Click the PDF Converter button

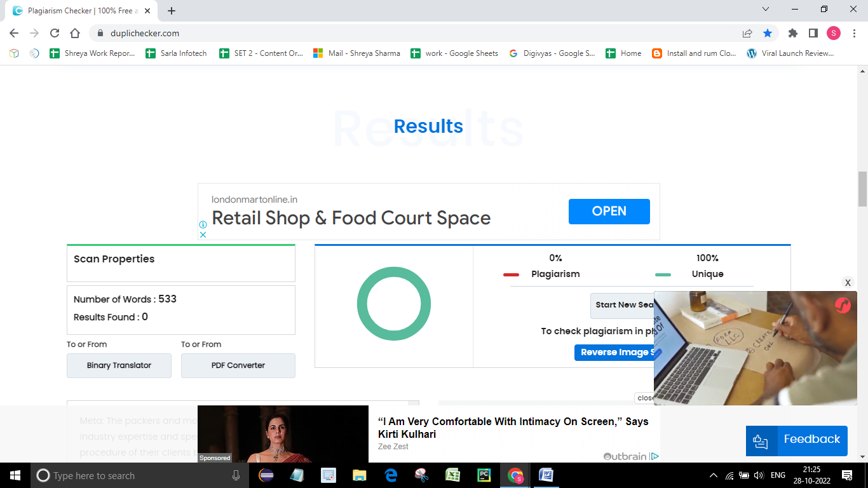click(238, 365)
